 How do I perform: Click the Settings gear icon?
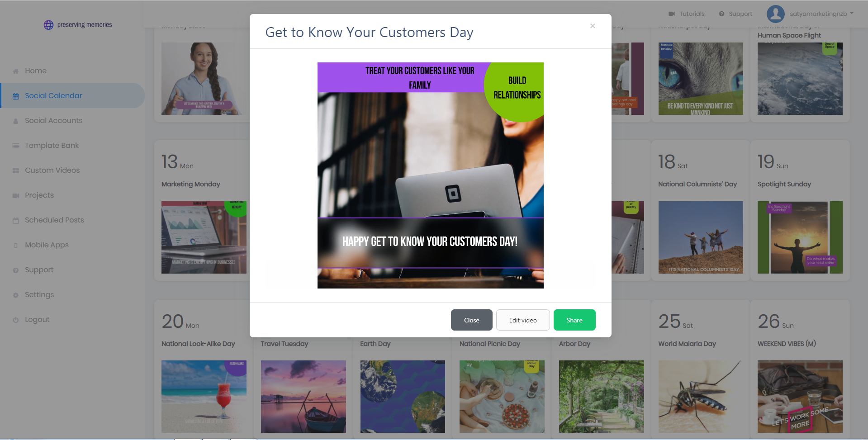click(16, 295)
